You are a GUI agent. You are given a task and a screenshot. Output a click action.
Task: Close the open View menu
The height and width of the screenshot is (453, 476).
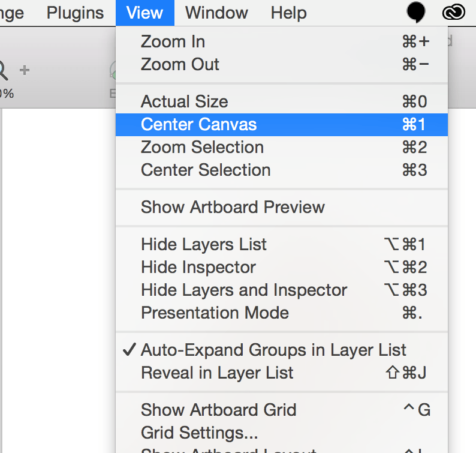(x=144, y=13)
